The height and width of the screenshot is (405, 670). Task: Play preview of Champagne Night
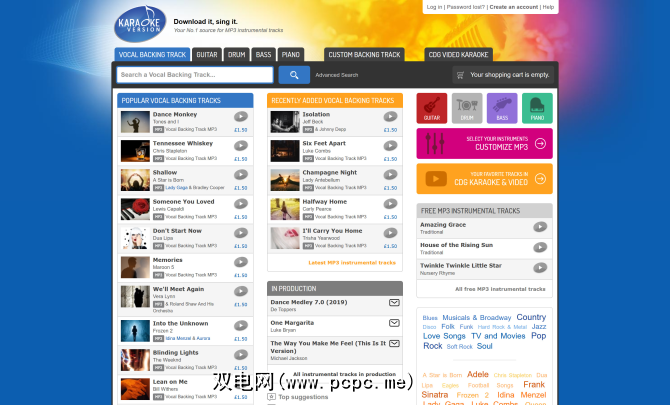390,174
